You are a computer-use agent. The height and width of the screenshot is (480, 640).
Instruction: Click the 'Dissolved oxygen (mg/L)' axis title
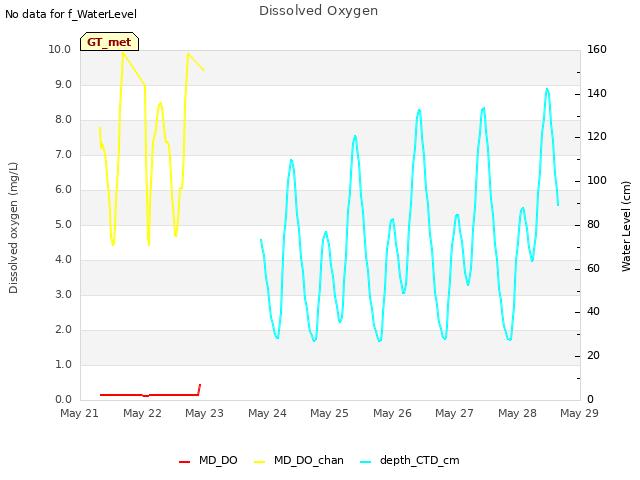coord(13,228)
